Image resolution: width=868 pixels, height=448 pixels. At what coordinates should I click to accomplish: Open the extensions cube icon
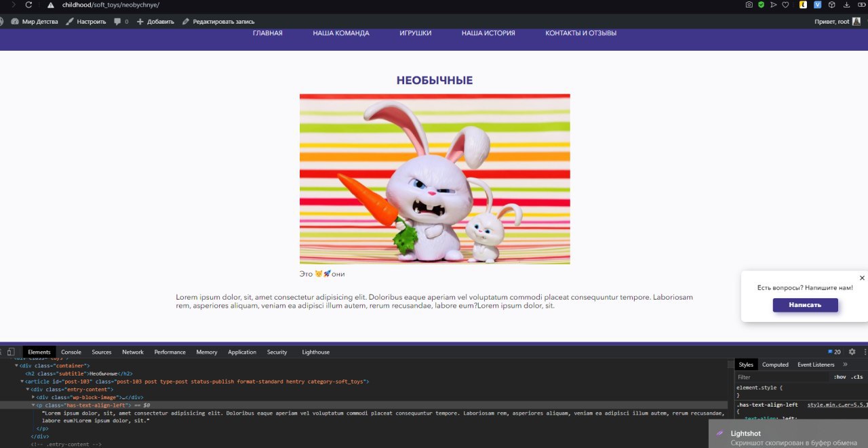click(x=831, y=5)
